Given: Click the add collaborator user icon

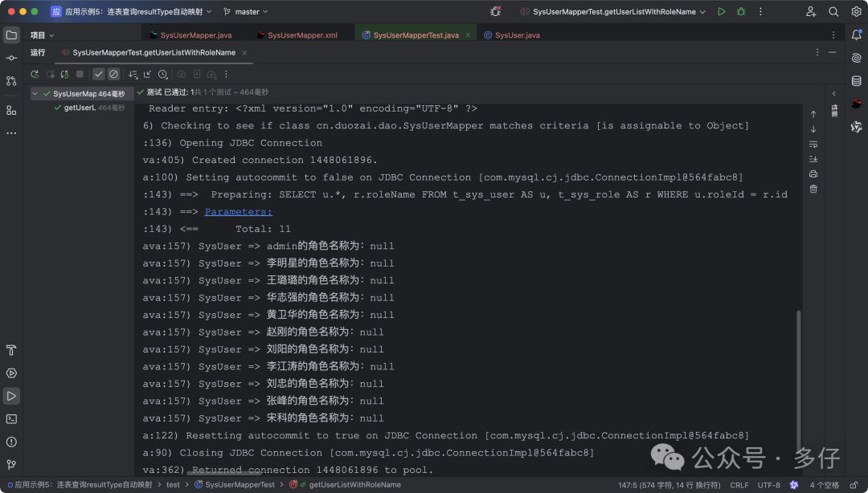Looking at the screenshot, I should pyautogui.click(x=811, y=11).
